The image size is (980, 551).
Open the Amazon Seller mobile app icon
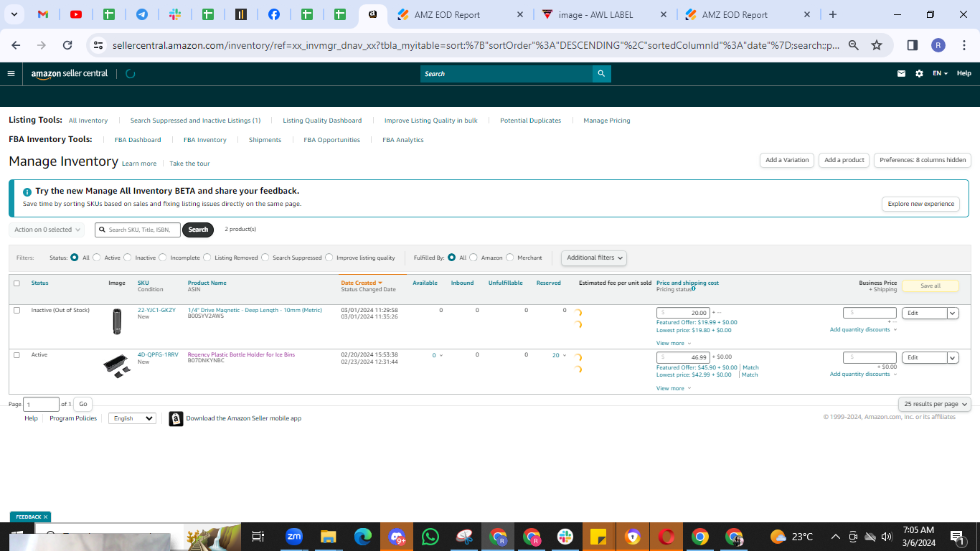tap(176, 419)
